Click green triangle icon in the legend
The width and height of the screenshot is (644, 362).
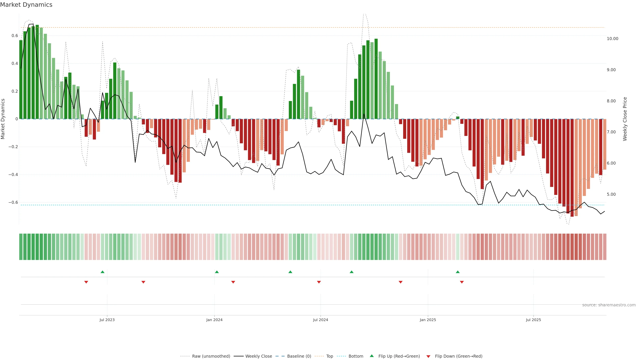[x=372, y=356]
